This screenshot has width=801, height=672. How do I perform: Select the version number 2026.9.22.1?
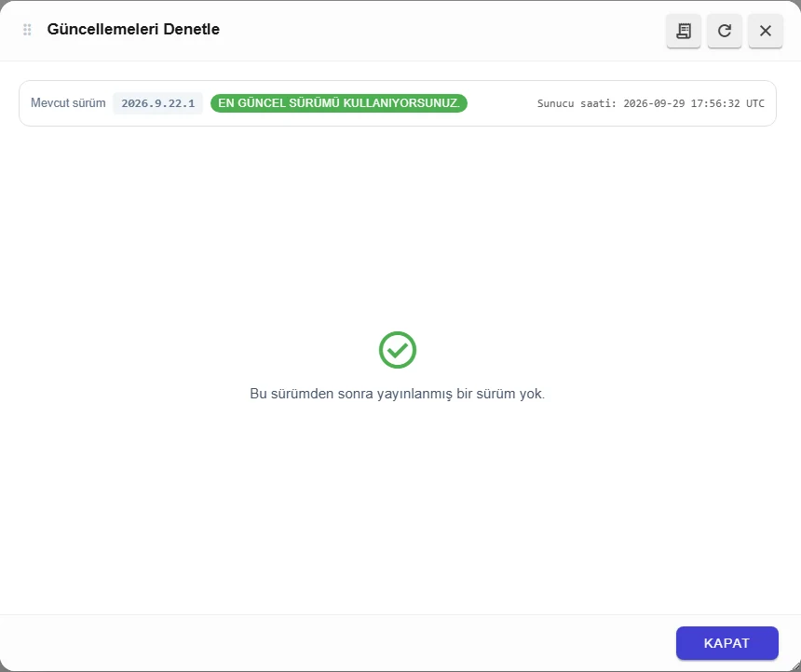157,103
